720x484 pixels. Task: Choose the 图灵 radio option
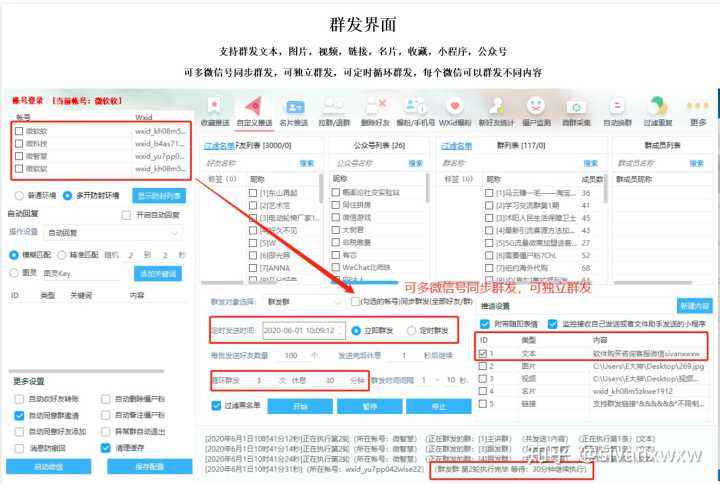[14, 273]
